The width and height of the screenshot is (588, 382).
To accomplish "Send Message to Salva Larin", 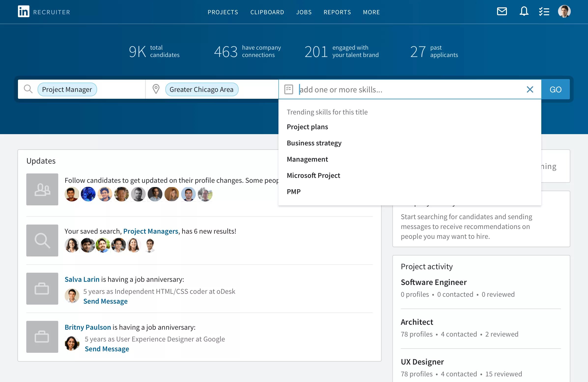I will coord(105,301).
